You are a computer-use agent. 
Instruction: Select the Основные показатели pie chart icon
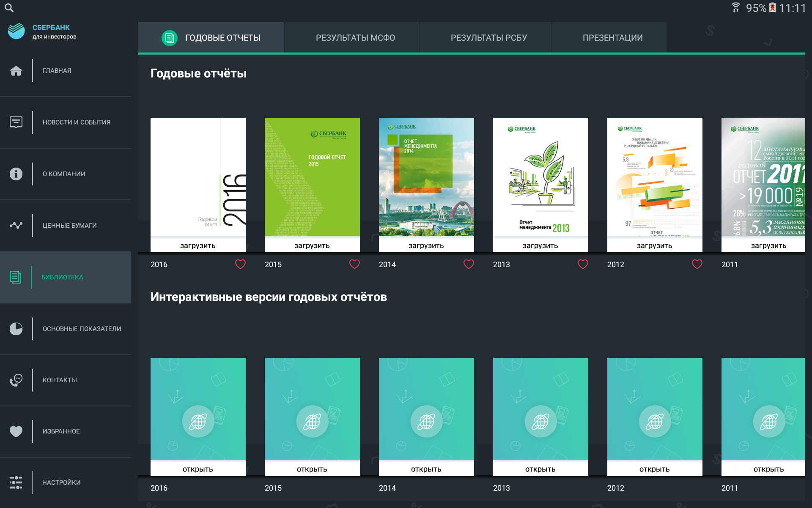coord(16,329)
